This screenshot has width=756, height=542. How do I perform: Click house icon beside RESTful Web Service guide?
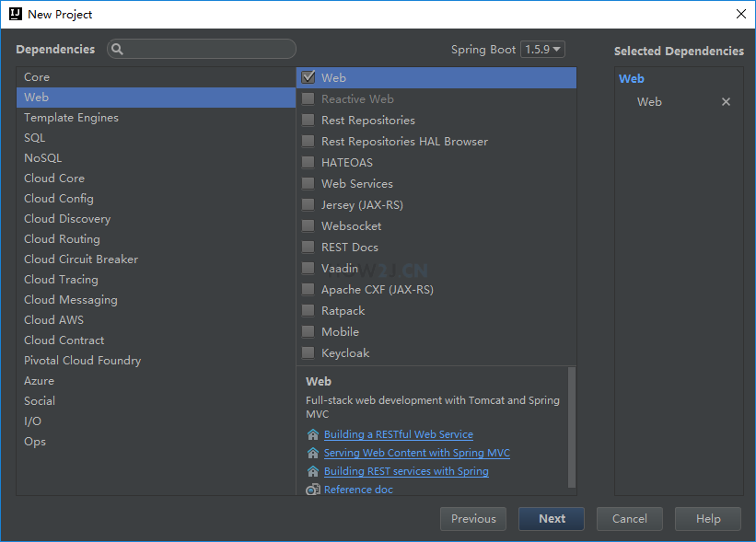pyautogui.click(x=313, y=434)
